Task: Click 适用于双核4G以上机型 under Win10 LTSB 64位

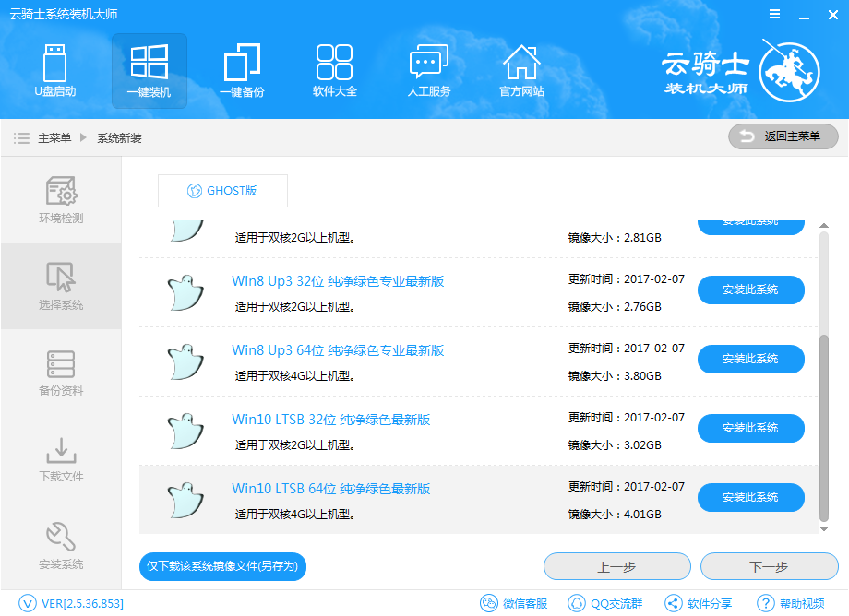Action: click(x=294, y=515)
